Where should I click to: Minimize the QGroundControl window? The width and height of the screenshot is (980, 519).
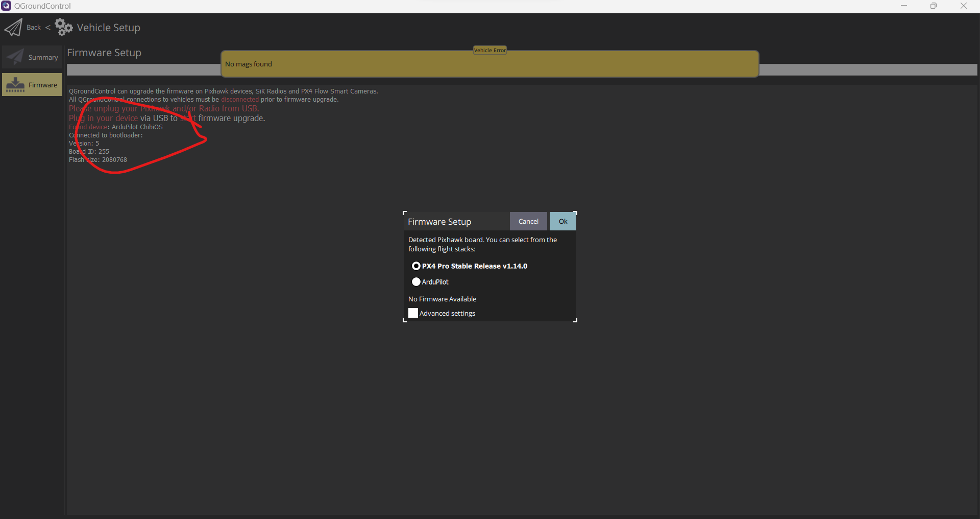[904, 6]
